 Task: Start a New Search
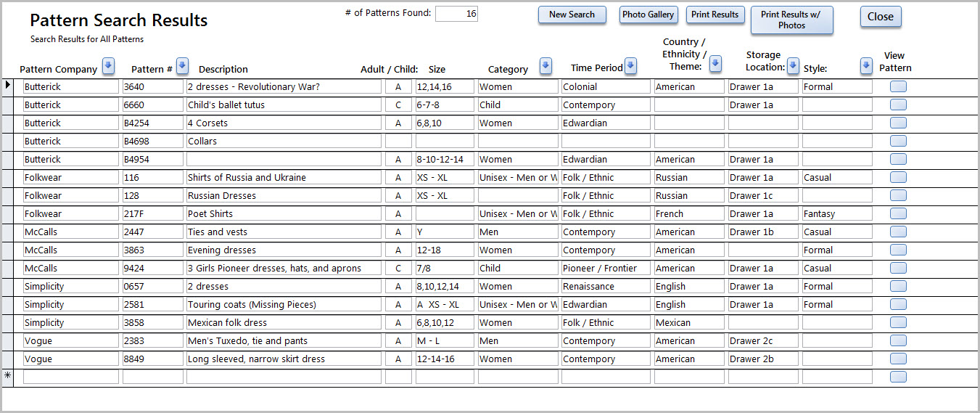572,15
